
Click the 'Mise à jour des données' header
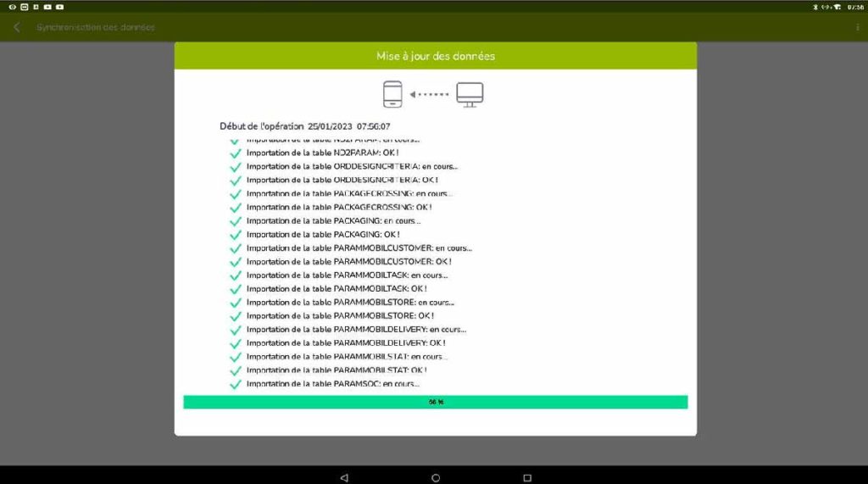[x=436, y=56]
